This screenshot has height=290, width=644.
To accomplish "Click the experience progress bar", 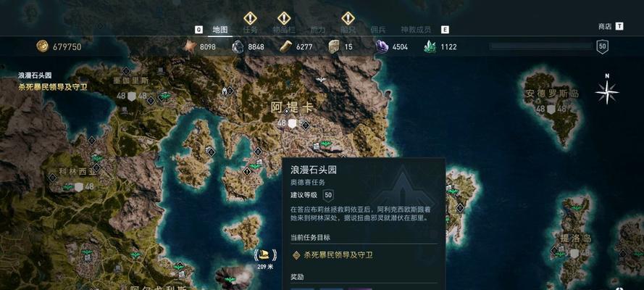I will [540, 46].
